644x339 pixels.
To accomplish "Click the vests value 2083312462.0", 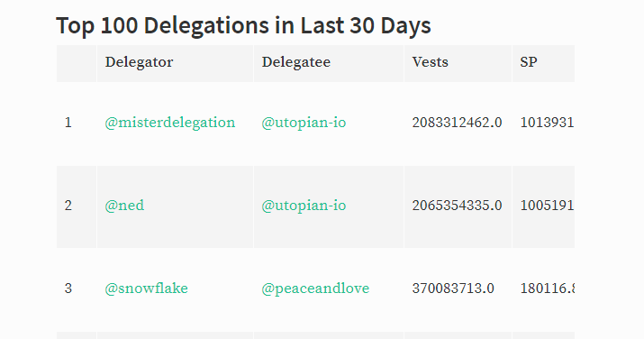I will coord(458,123).
